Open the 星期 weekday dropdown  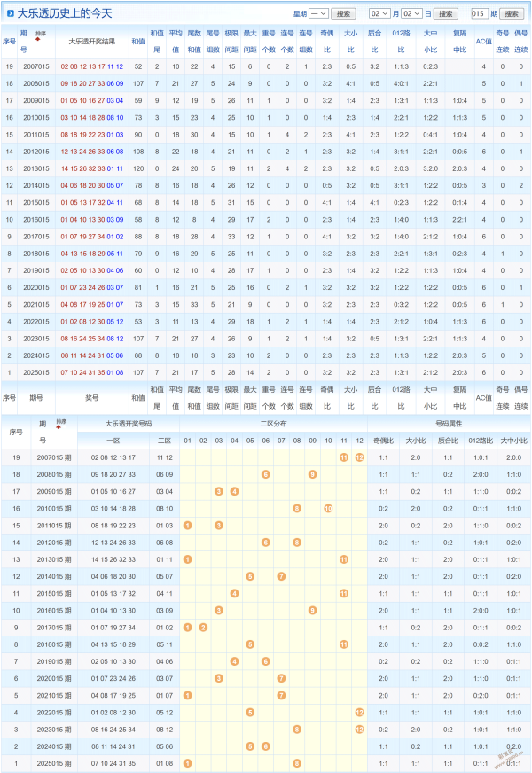pos(319,14)
